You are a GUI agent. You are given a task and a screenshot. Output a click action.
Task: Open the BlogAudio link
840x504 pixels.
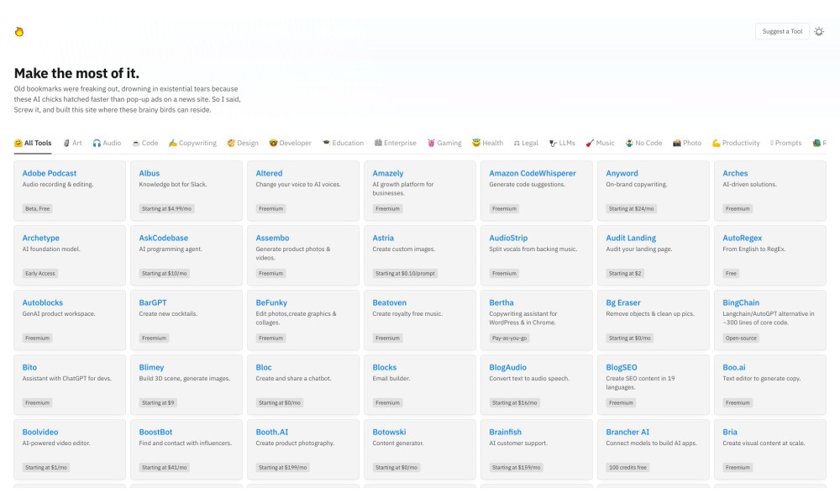coord(508,367)
